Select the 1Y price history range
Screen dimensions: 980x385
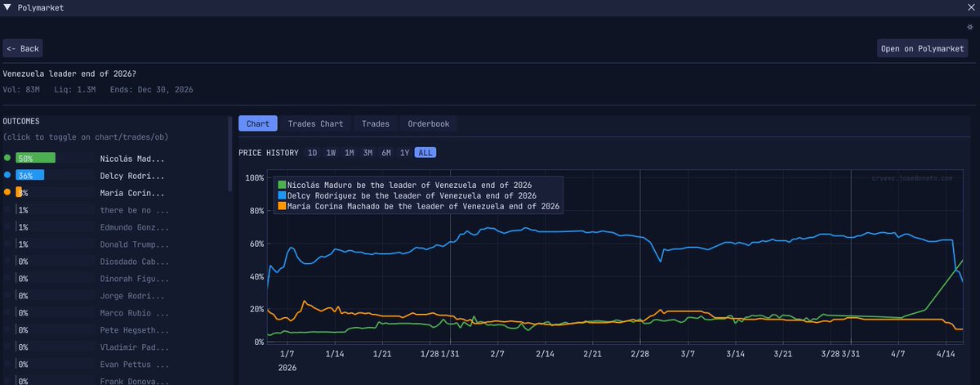coord(405,153)
